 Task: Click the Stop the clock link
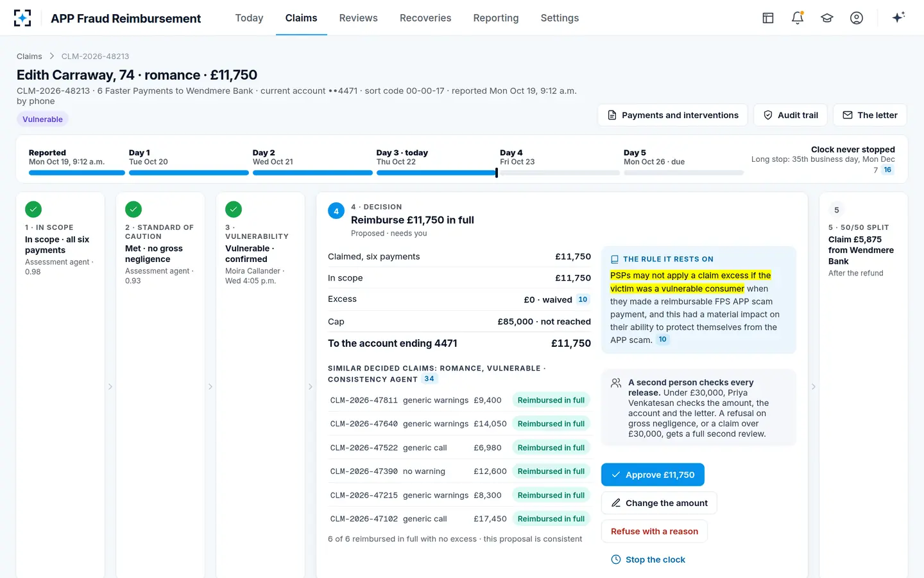point(648,559)
